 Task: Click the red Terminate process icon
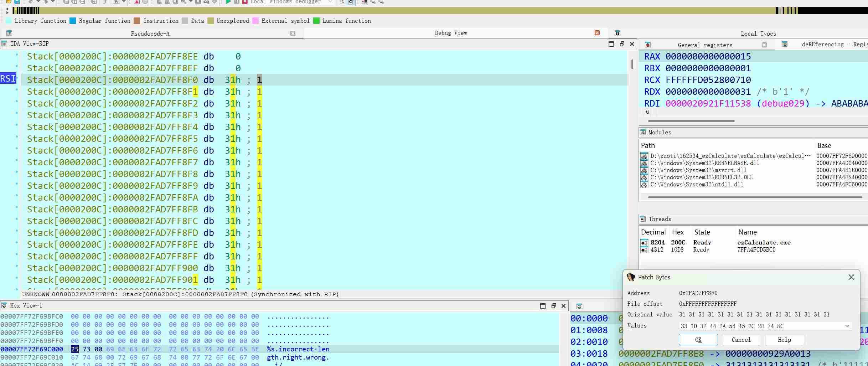tap(245, 2)
